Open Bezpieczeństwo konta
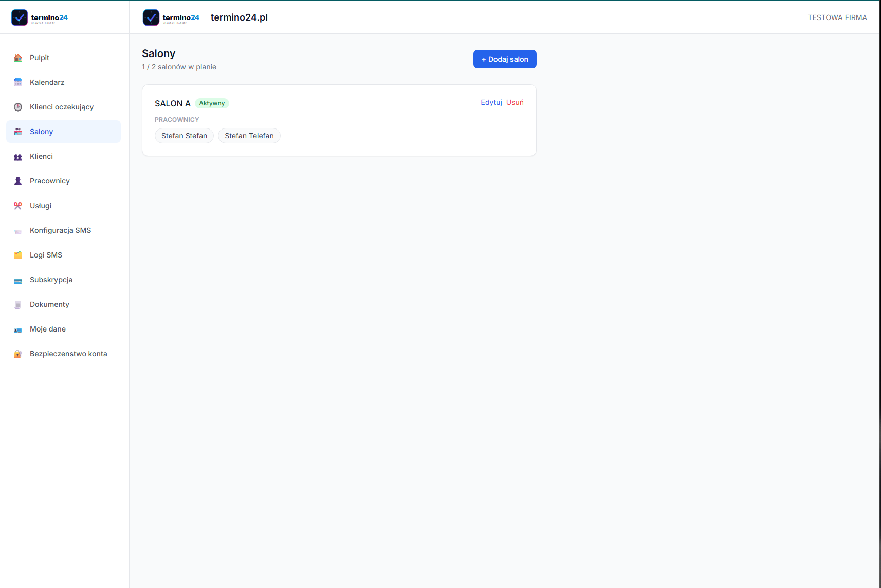The height and width of the screenshot is (588, 881). (63, 354)
